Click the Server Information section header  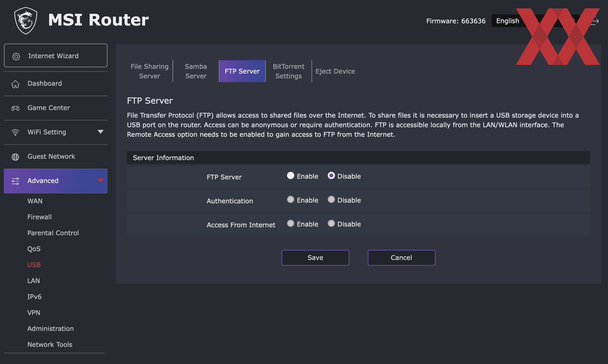click(x=358, y=158)
